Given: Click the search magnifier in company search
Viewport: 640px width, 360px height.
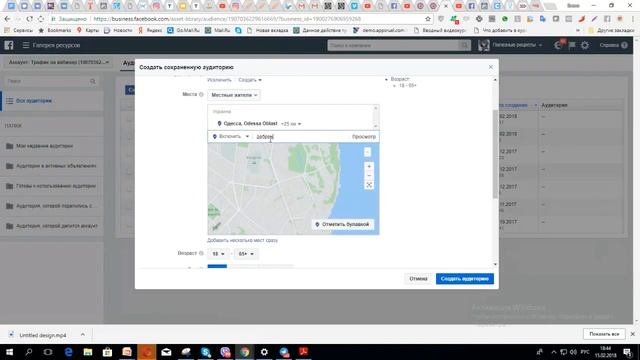Looking at the screenshot, I should point(464,45).
